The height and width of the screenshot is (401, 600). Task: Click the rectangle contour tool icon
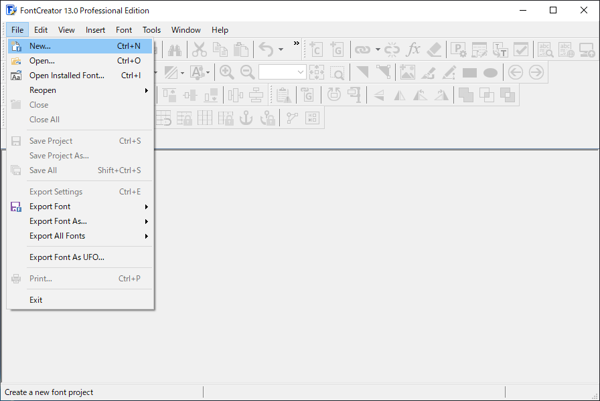(x=470, y=73)
